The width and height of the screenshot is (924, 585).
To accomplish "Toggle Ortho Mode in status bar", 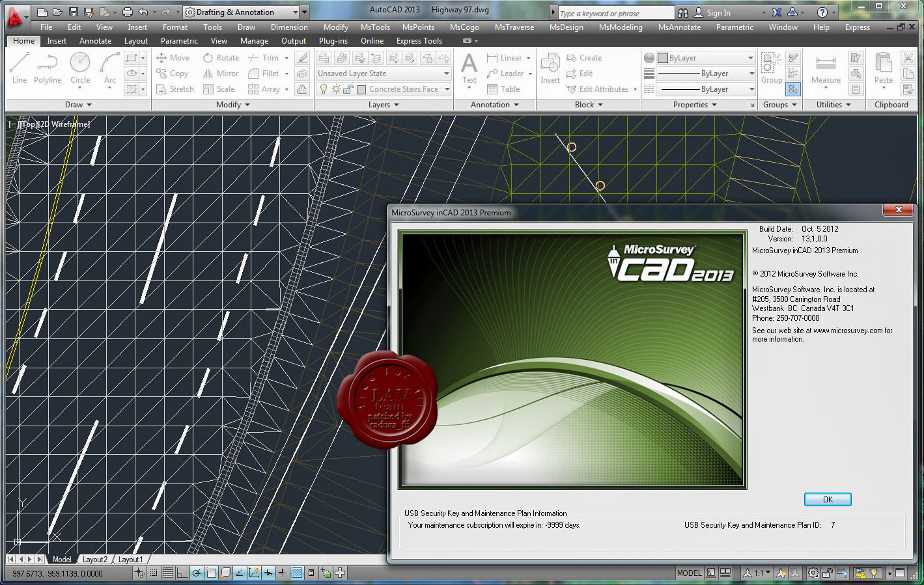I will [x=182, y=573].
